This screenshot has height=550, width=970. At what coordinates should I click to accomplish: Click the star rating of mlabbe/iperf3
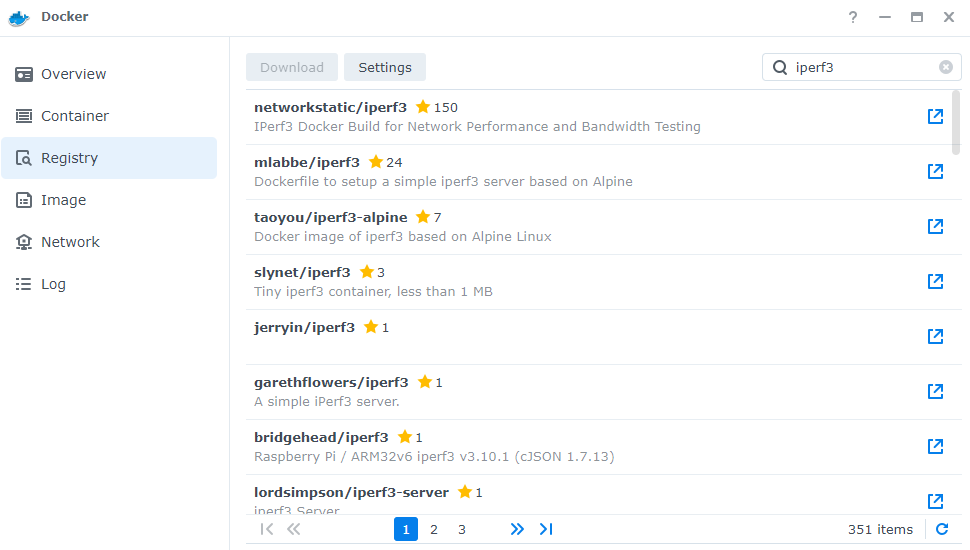click(x=385, y=163)
